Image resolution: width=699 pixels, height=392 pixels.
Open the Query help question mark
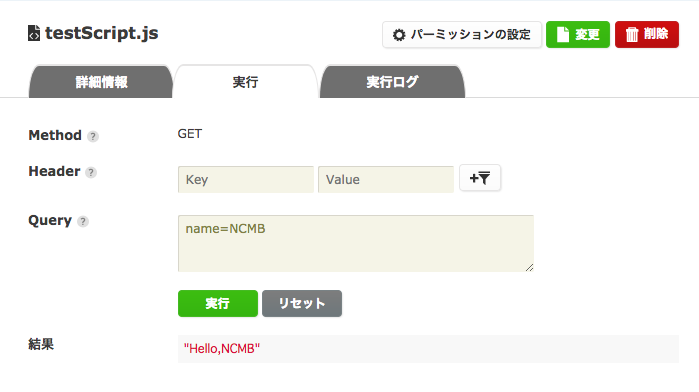(83, 221)
